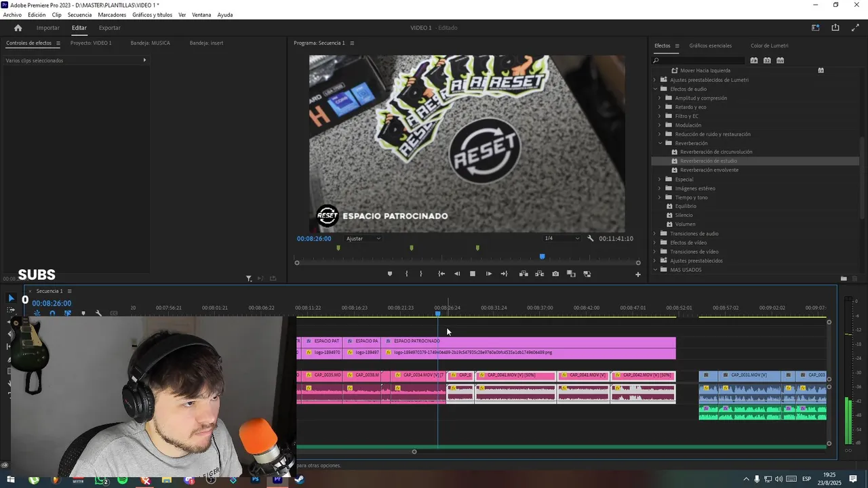This screenshot has width=868, height=488.
Task: Export frame with camera icon
Action: click(x=555, y=274)
